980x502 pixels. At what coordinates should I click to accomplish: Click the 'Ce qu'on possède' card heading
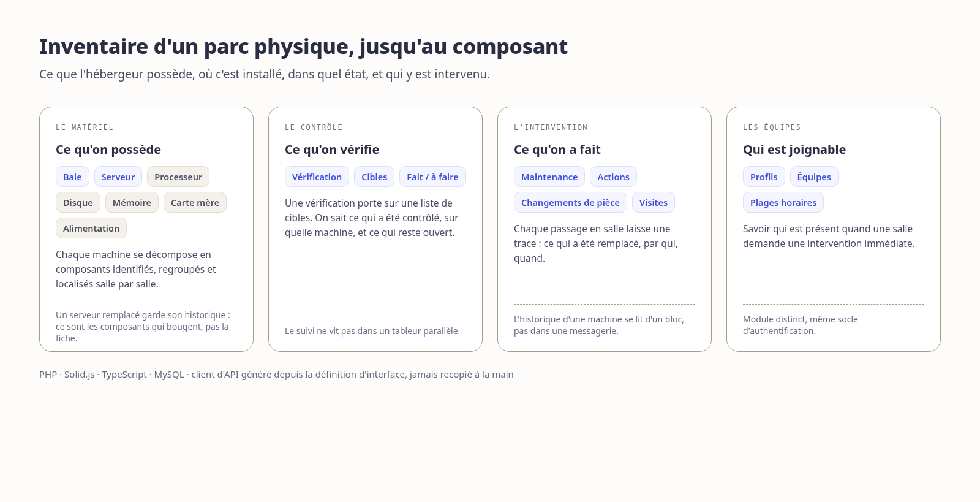click(108, 150)
